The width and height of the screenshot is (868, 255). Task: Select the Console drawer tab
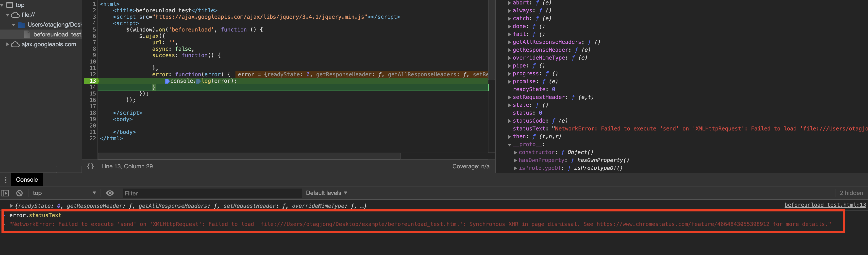pos(27,179)
